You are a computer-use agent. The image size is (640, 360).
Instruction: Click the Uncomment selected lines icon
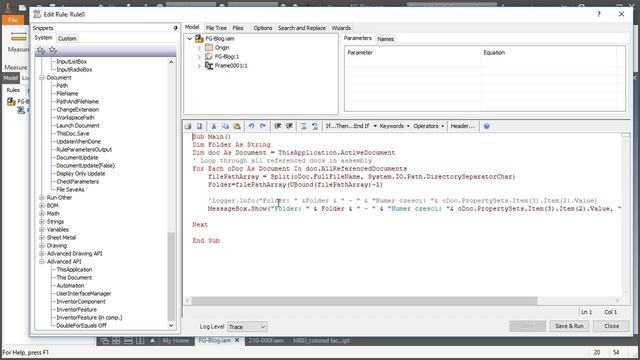tap(315, 126)
